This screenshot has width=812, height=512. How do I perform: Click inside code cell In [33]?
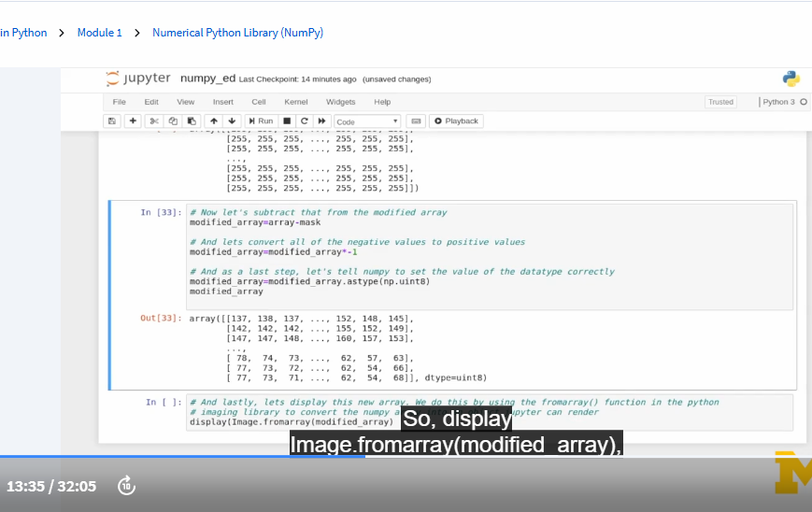(490, 257)
